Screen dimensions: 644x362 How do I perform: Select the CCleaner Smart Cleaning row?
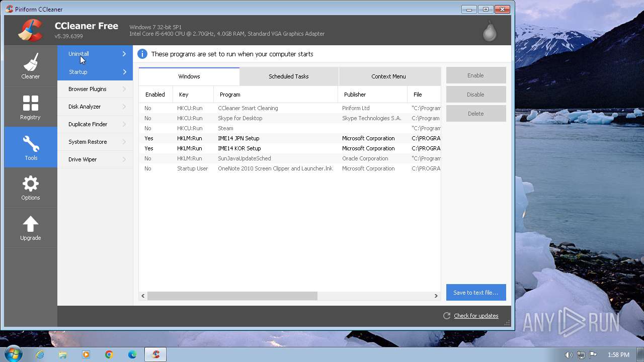pyautogui.click(x=290, y=108)
